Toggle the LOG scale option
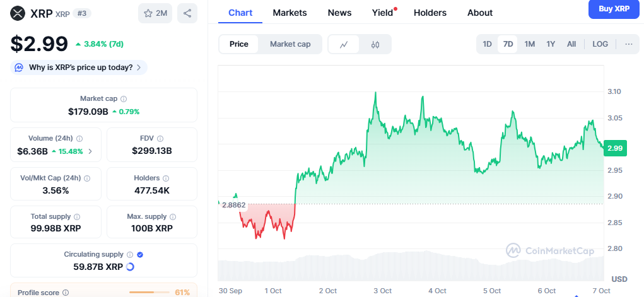 tap(600, 44)
